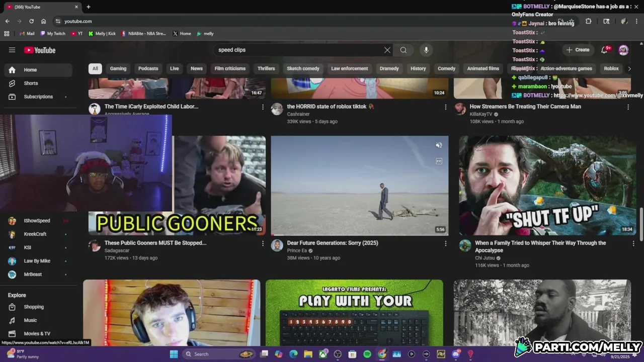This screenshot has height=362, width=644.
Task: Select the All filter chip
Action: coord(95,68)
